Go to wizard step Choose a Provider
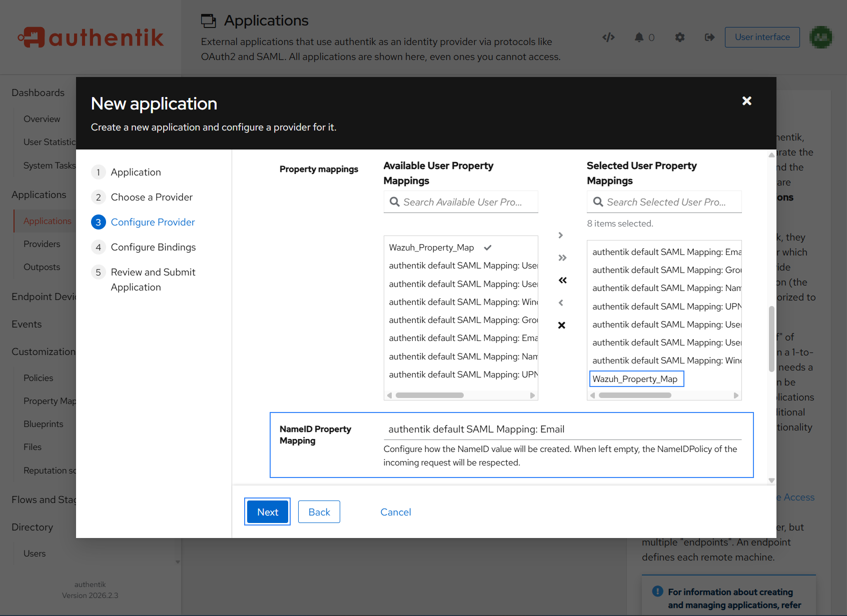This screenshot has height=616, width=847. (x=152, y=197)
